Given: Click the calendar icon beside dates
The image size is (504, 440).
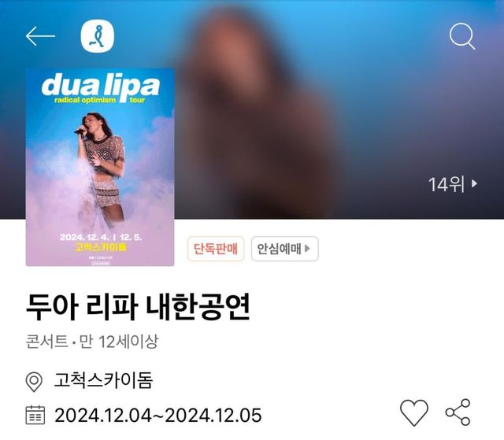Looking at the screenshot, I should (35, 415).
